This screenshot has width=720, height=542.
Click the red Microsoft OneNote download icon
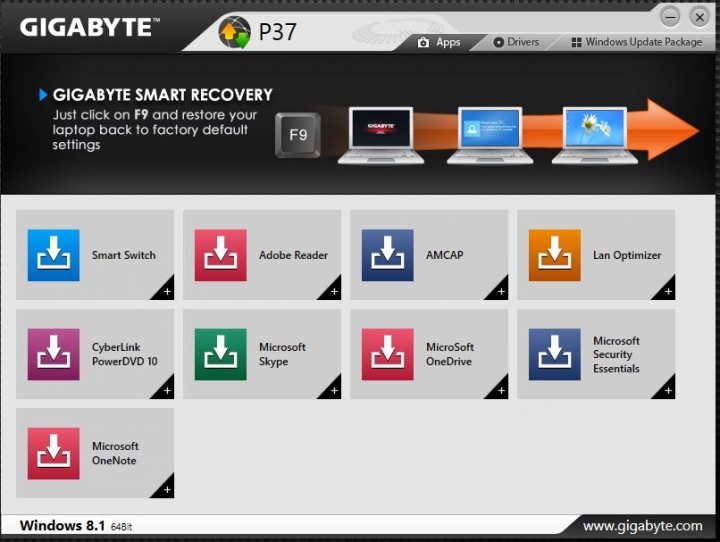pyautogui.click(x=54, y=453)
